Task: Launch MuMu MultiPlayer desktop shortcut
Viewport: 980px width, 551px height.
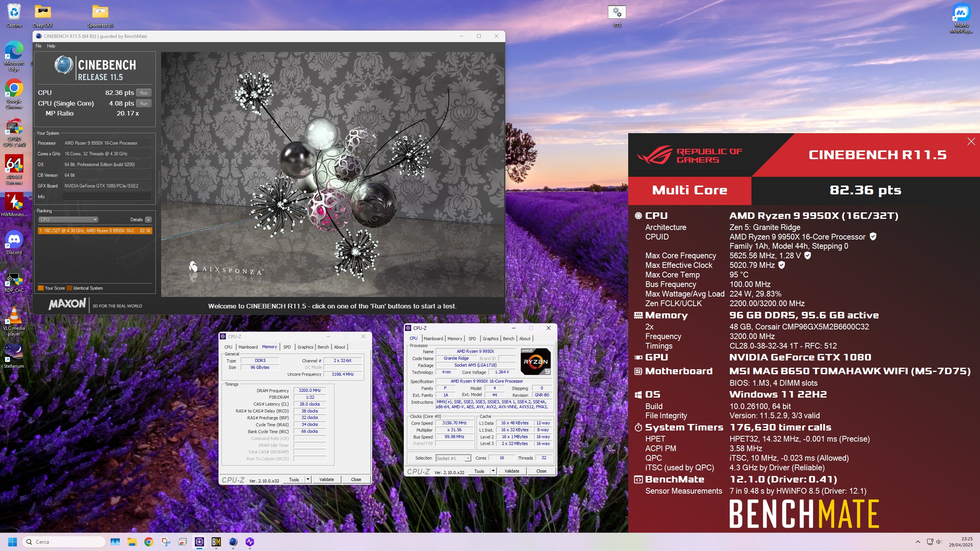Action: pos(961,18)
